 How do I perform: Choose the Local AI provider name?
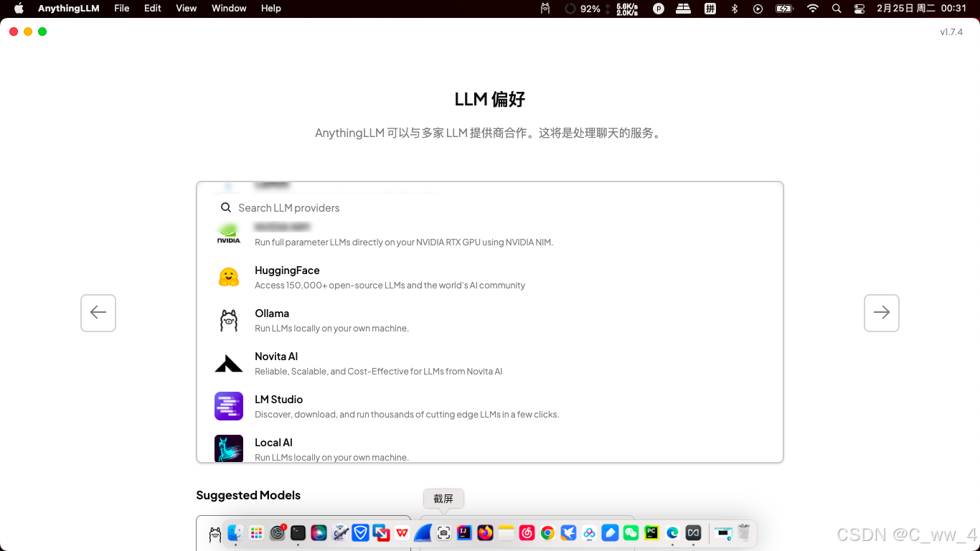click(x=273, y=443)
